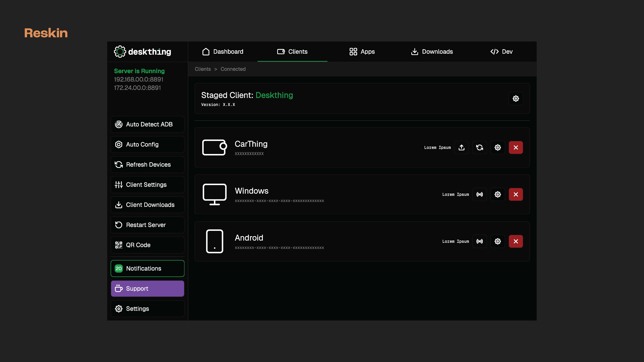The height and width of the screenshot is (362, 644).
Task: Open the Apps tab
Action: click(x=362, y=52)
